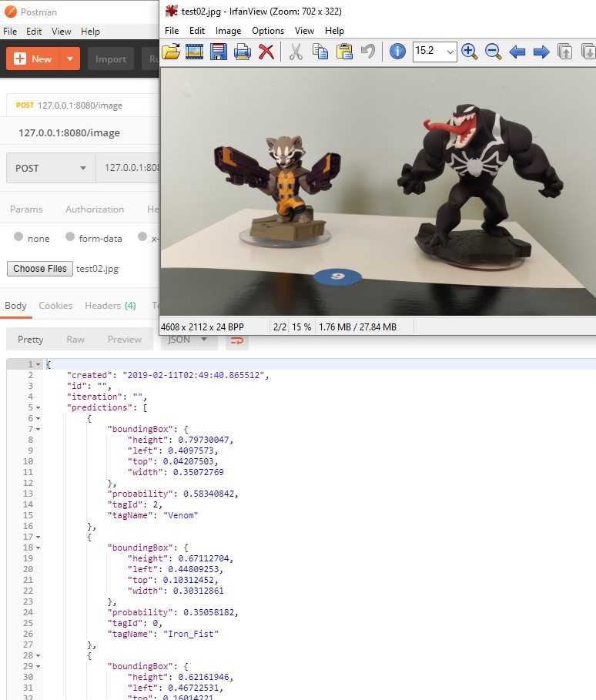Collapse JSON root at line 1
Image resolution: width=596 pixels, height=700 pixels.
tap(38, 364)
